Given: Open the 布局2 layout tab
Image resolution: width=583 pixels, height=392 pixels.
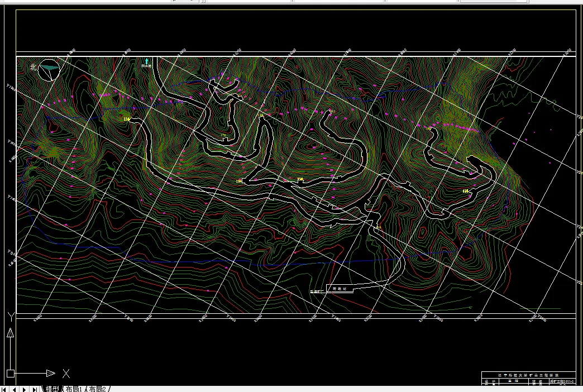Looking at the screenshot, I should [x=97, y=389].
